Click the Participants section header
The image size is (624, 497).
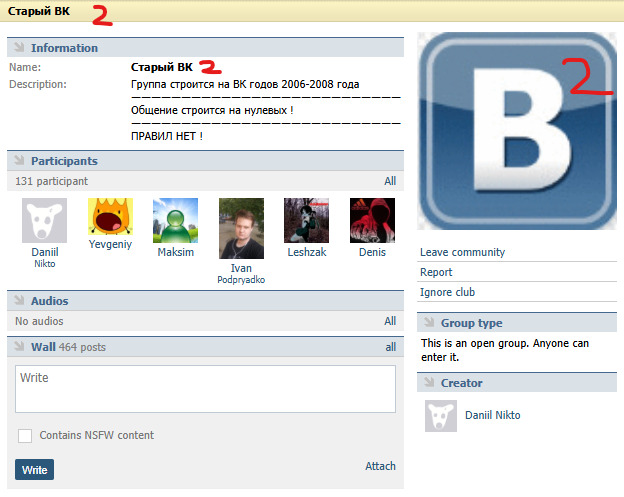pyautogui.click(x=205, y=160)
